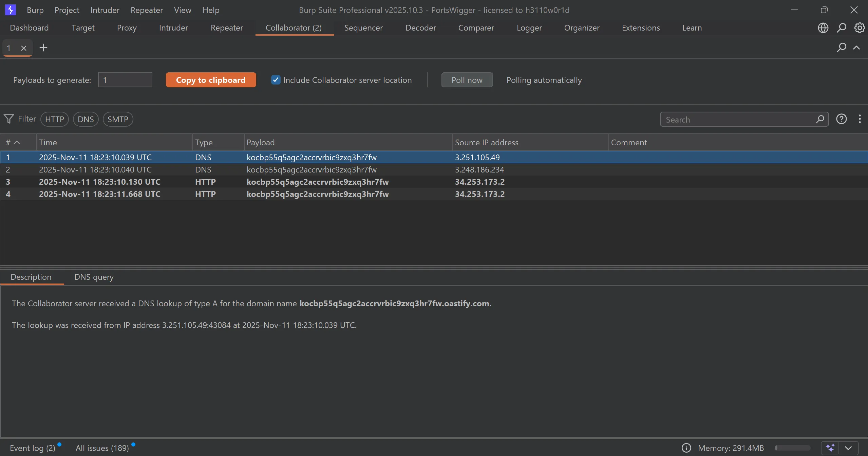This screenshot has width=868, height=456.
Task: Collapse the tab bar with chevron
Action: point(856,48)
